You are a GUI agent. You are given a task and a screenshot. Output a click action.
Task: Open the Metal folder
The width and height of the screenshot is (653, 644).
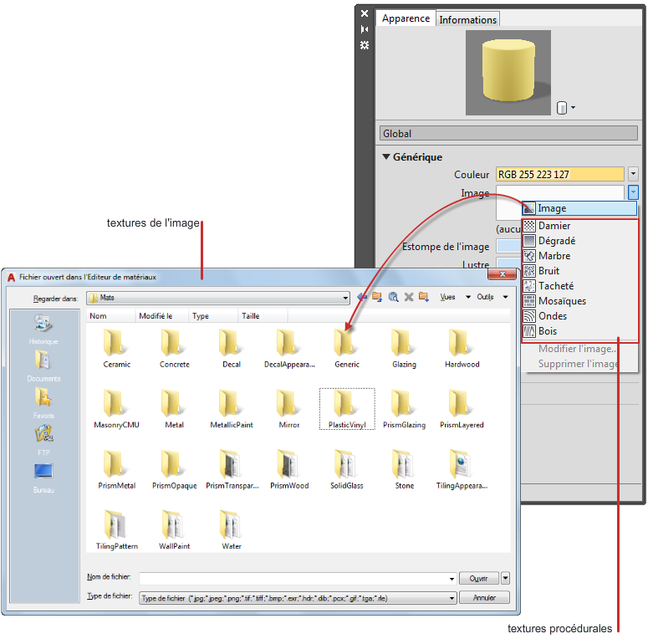(x=174, y=409)
